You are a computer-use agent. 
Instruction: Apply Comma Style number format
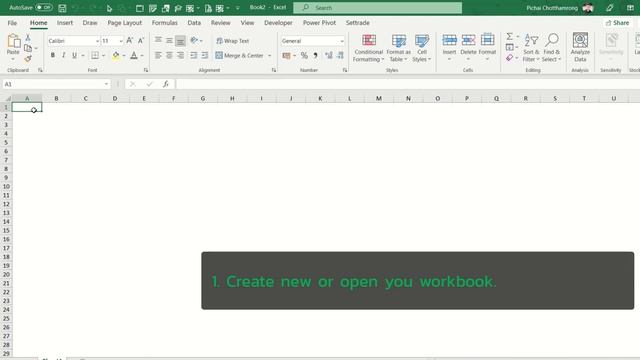[x=316, y=55]
